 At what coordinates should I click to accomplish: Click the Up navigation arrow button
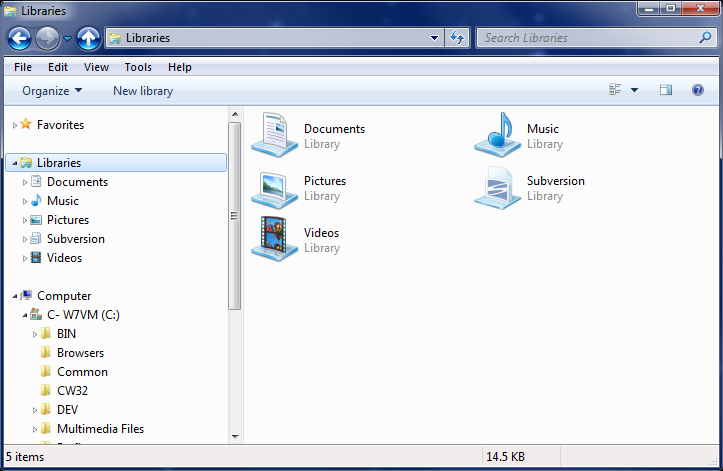(x=88, y=38)
